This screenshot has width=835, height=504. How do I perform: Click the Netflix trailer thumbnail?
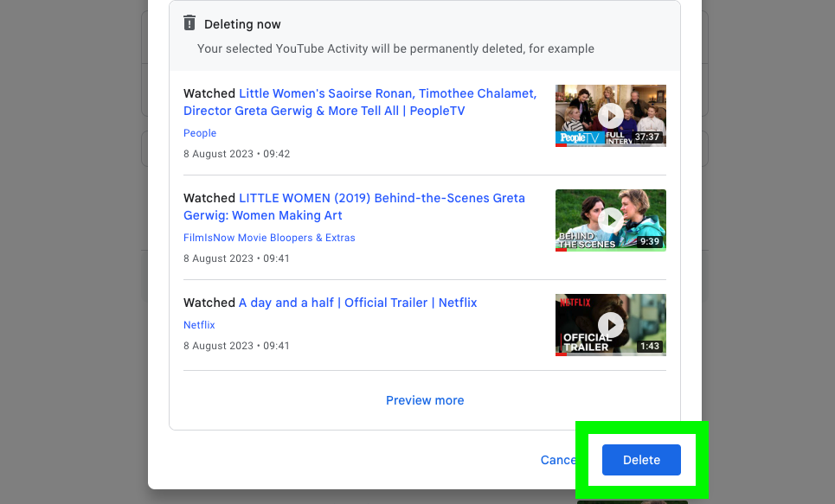pyautogui.click(x=610, y=324)
